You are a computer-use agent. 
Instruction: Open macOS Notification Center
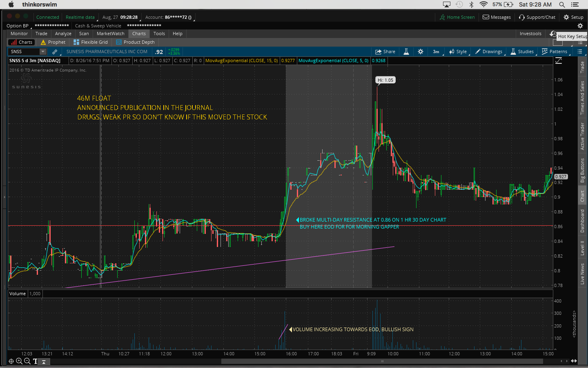click(x=575, y=4)
